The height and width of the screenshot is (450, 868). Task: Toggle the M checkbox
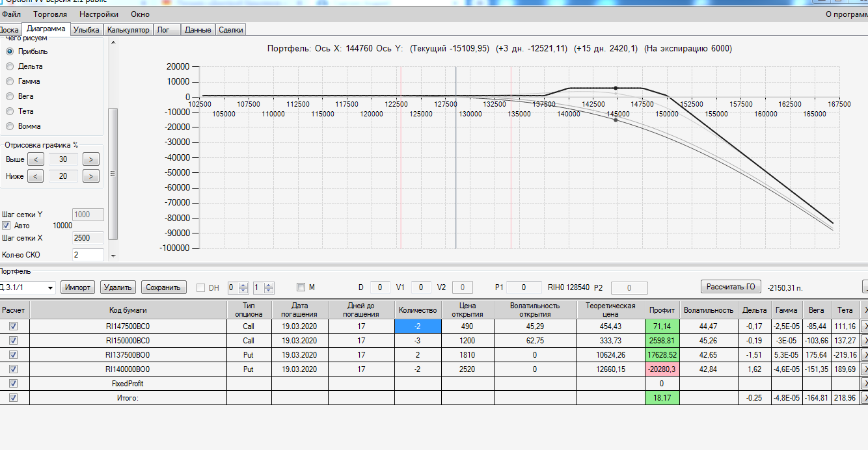click(x=301, y=287)
